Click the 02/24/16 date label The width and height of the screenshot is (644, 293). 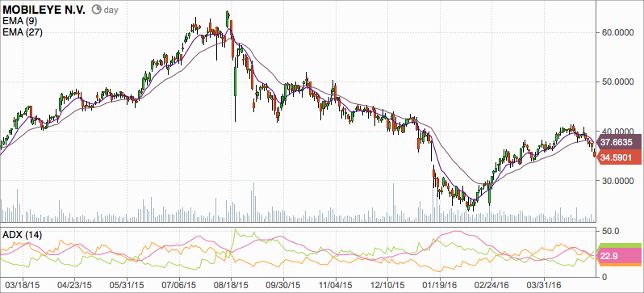[x=491, y=284]
